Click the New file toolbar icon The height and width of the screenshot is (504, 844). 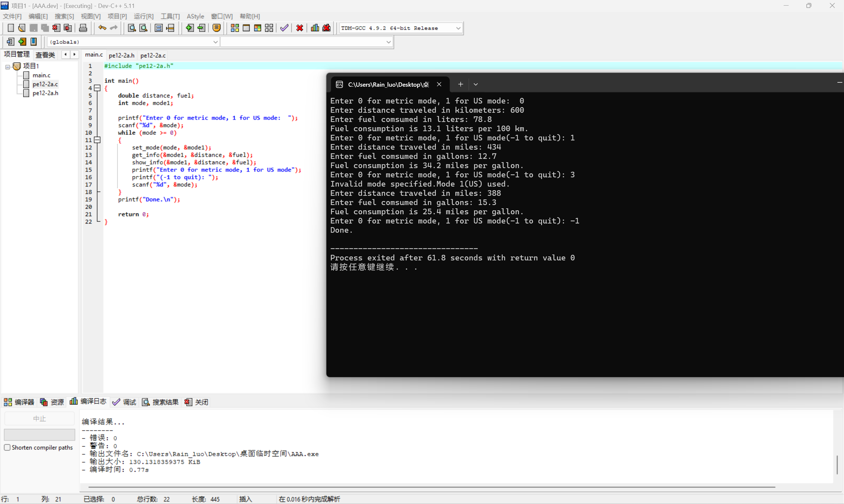11,28
